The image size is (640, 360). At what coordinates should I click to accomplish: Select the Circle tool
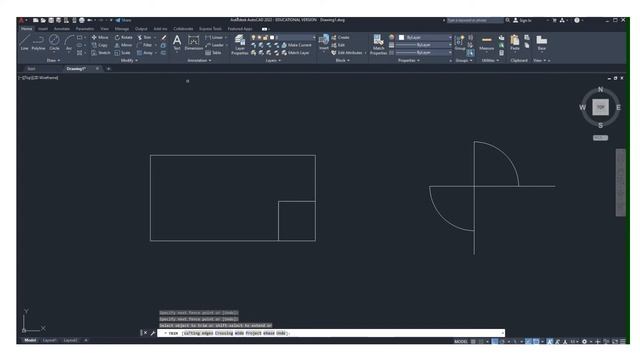point(54,42)
